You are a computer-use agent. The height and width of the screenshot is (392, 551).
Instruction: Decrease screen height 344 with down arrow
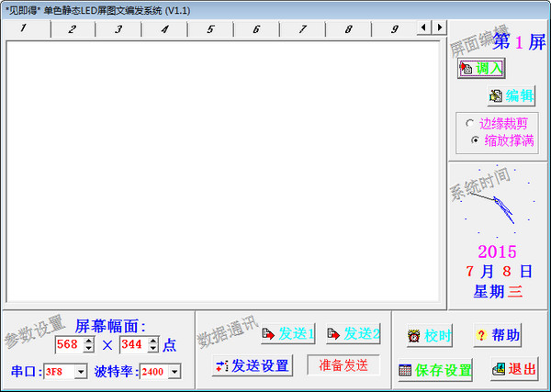152,350
